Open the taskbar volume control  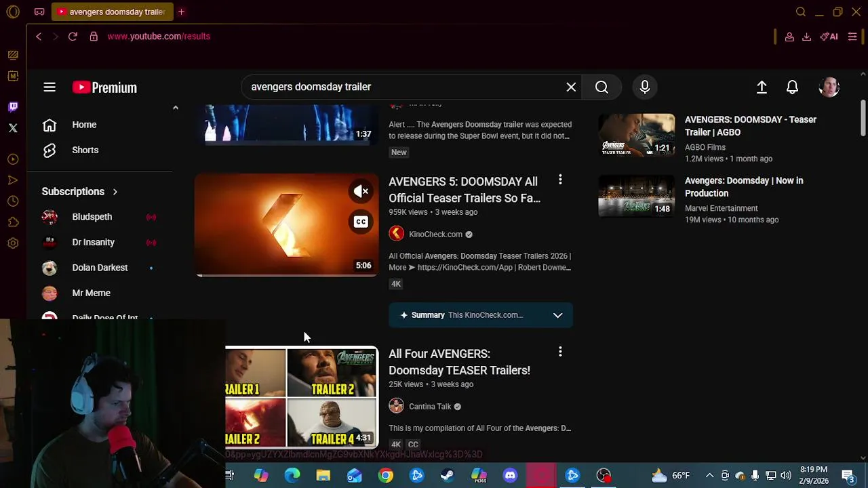coord(786,475)
